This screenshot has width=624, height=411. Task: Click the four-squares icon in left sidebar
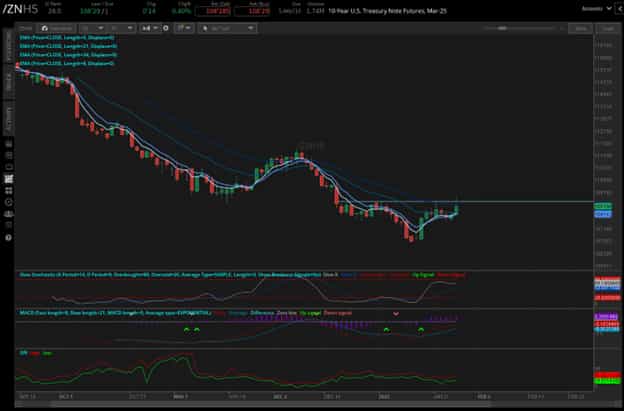8,191
